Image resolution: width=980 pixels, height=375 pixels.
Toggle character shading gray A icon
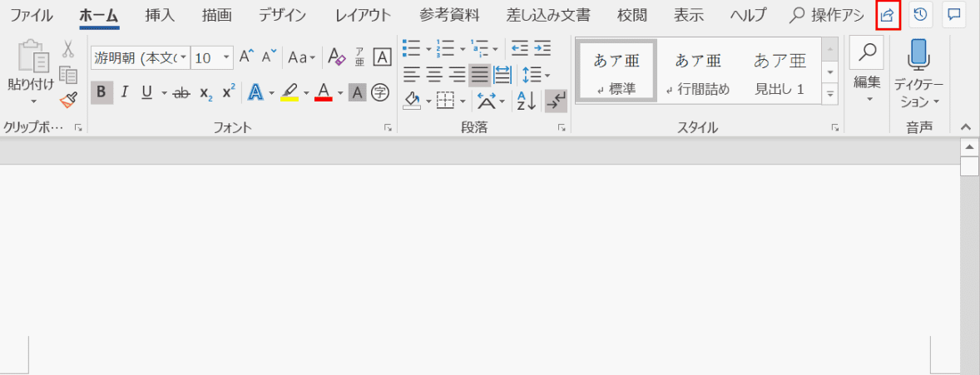pos(357,93)
